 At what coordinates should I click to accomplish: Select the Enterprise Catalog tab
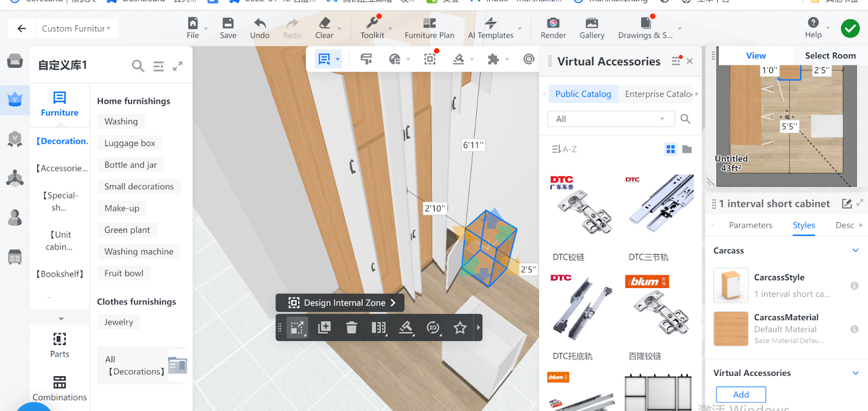658,94
